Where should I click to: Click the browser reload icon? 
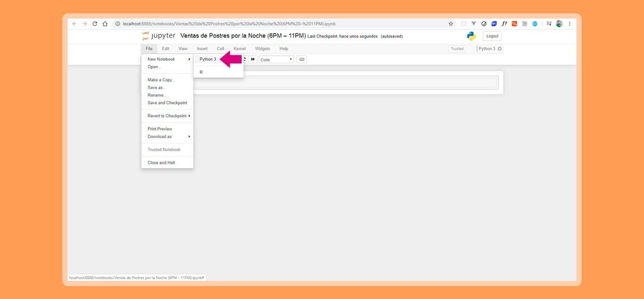[x=95, y=24]
